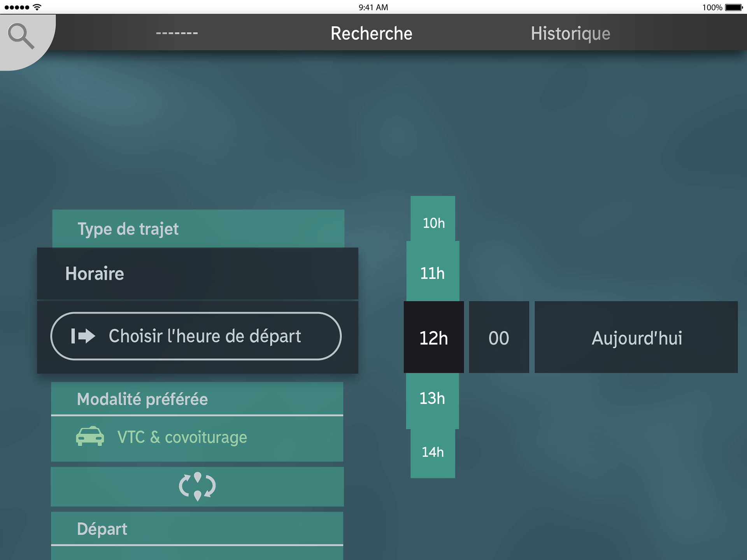Image resolution: width=747 pixels, height=560 pixels.
Task: Switch to the Recherche tab
Action: (x=372, y=33)
